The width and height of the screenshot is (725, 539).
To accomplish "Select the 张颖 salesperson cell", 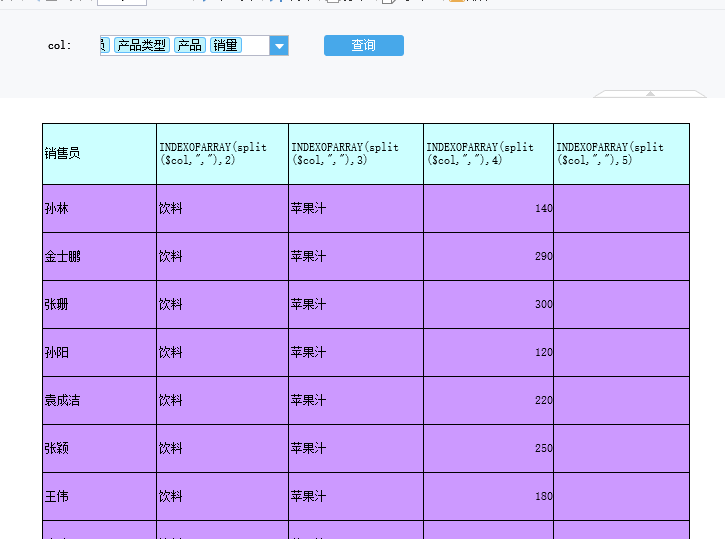I will coord(99,449).
